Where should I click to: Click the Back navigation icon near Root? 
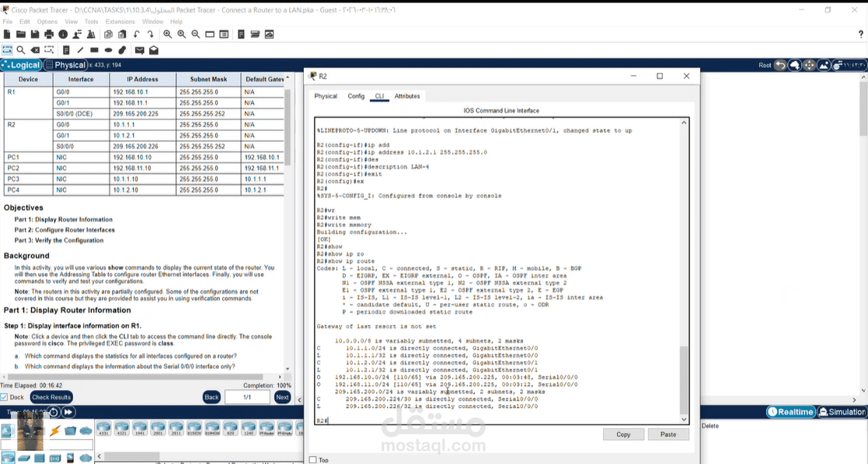(x=780, y=65)
